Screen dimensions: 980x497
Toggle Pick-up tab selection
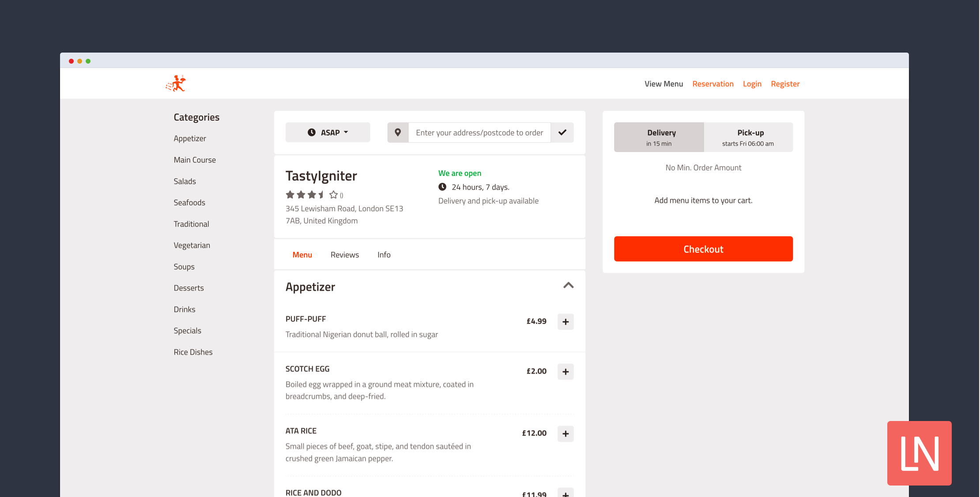pos(749,137)
